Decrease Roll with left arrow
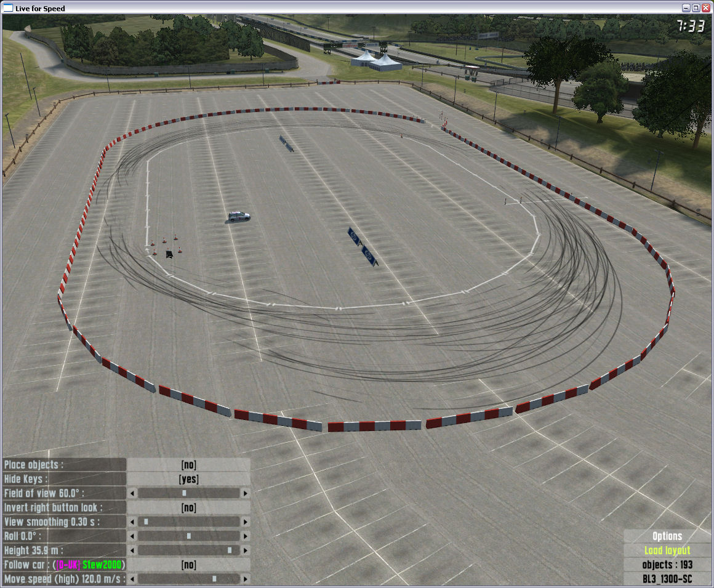Viewport: 714px width, 588px height. (132, 536)
